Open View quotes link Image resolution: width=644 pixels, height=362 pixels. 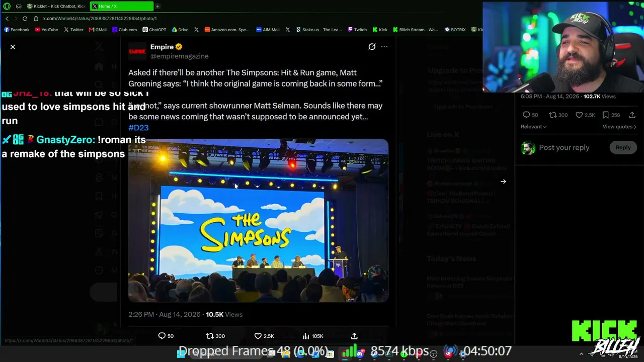click(619, 127)
